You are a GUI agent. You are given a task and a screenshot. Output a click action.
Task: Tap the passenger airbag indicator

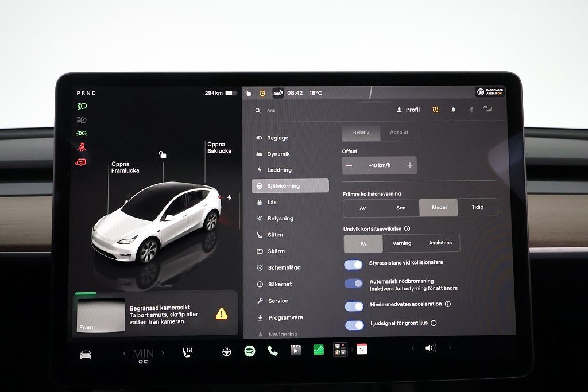click(x=490, y=91)
